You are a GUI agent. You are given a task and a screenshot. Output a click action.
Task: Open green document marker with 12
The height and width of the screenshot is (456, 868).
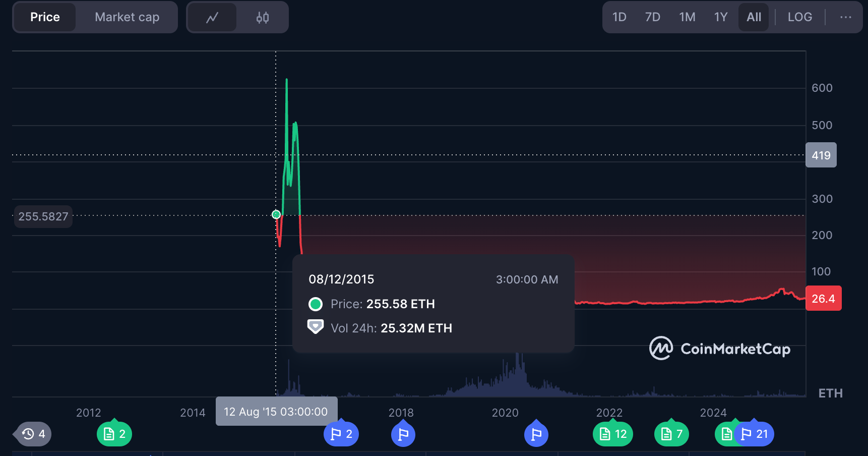coord(613,434)
